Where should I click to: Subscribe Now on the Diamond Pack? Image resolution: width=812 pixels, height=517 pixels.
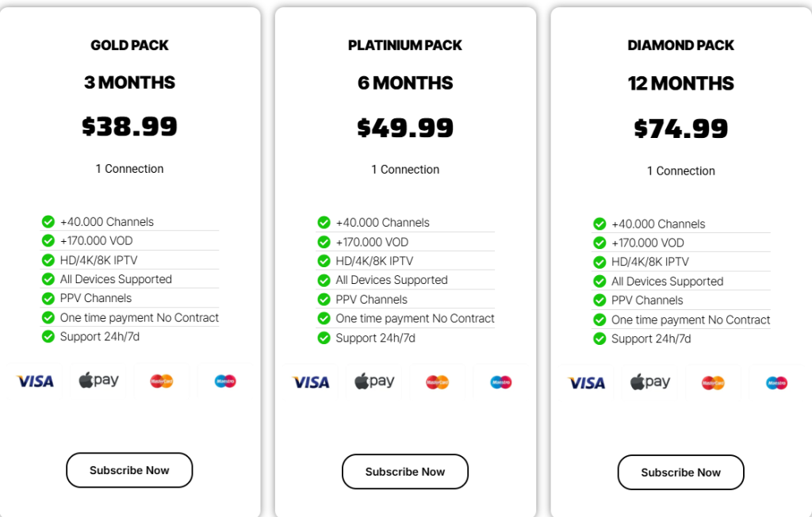click(x=680, y=472)
